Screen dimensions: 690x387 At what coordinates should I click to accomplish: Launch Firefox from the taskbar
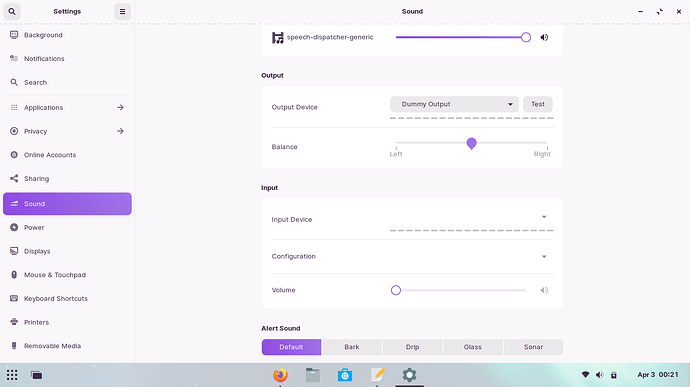coord(280,375)
